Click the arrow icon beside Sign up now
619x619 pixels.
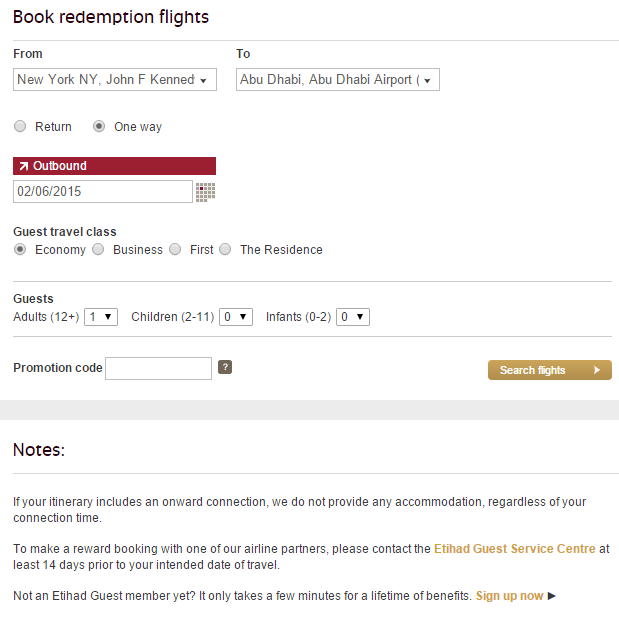[x=551, y=596]
